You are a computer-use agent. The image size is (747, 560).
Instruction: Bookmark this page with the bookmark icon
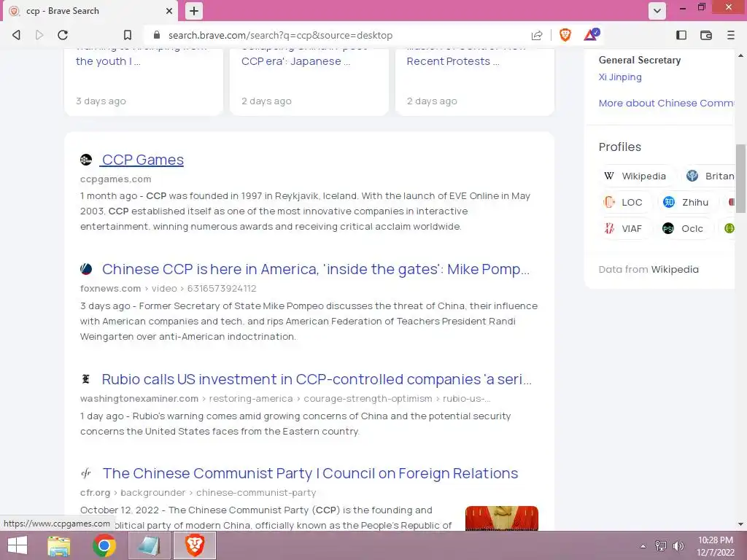[x=127, y=35]
